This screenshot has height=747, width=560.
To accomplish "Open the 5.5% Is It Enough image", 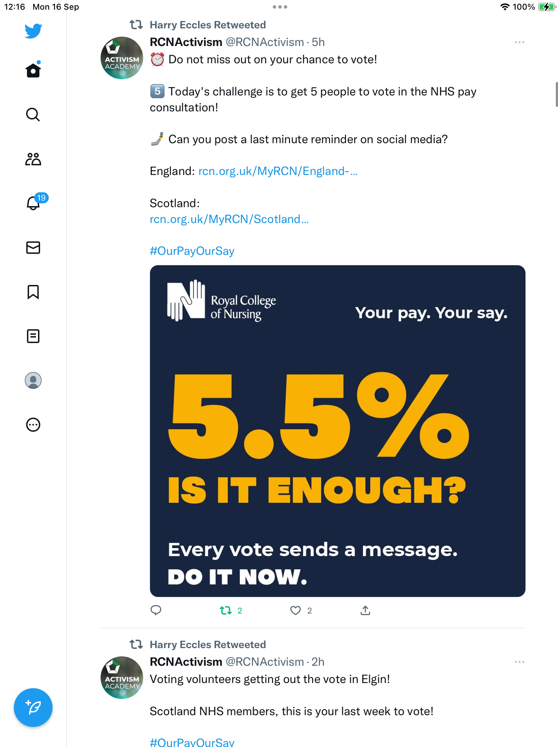I will (338, 431).
